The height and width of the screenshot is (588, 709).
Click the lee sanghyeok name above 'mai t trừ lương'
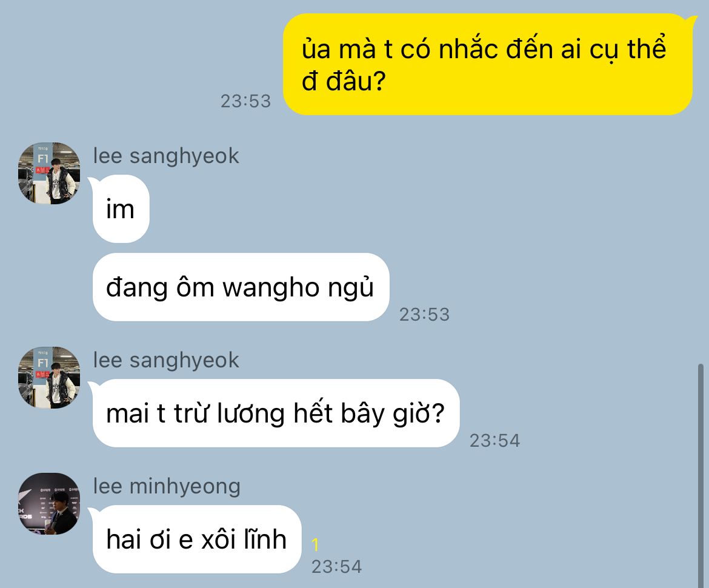(166, 361)
